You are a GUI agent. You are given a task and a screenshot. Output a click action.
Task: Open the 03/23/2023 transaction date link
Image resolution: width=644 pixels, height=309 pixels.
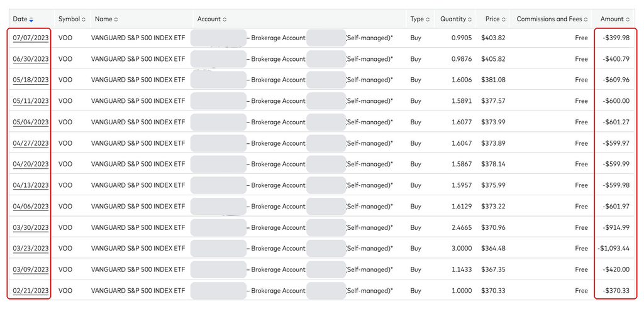click(31, 249)
